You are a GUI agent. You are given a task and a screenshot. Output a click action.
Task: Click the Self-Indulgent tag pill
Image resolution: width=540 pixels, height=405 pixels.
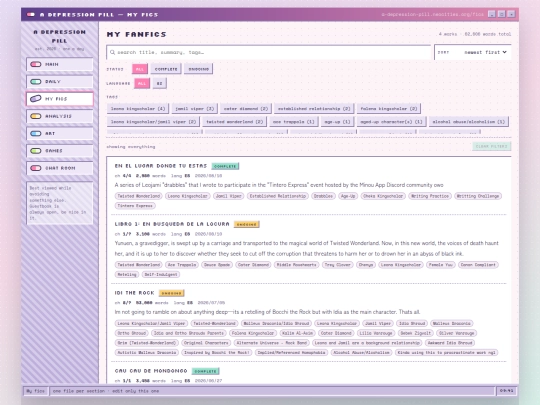point(160,274)
